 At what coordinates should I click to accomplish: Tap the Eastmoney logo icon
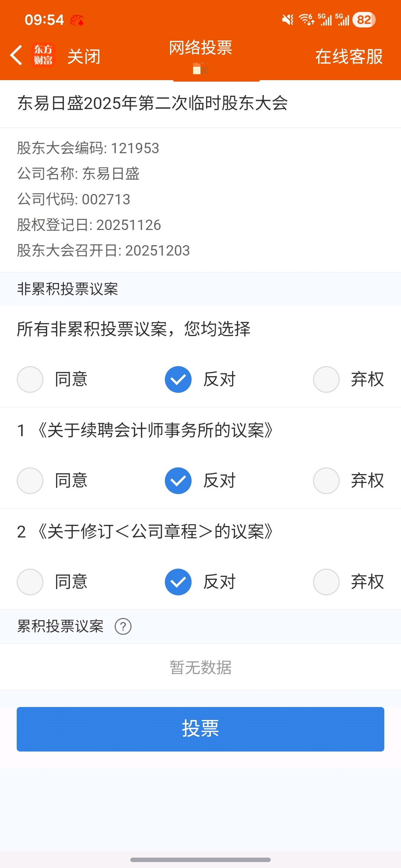(x=43, y=56)
